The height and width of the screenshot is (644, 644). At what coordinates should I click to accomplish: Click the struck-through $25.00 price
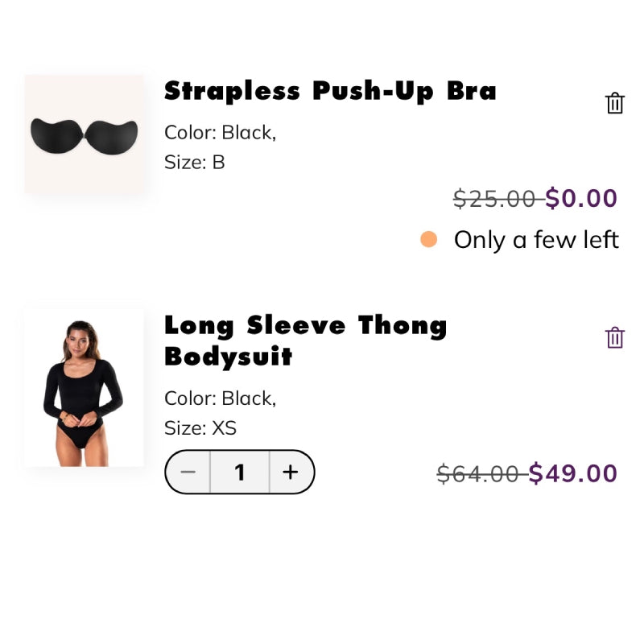(x=495, y=198)
